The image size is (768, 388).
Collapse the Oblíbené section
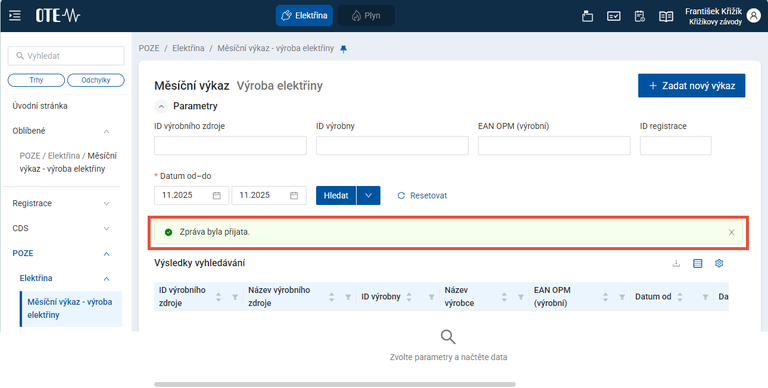pyautogui.click(x=106, y=131)
